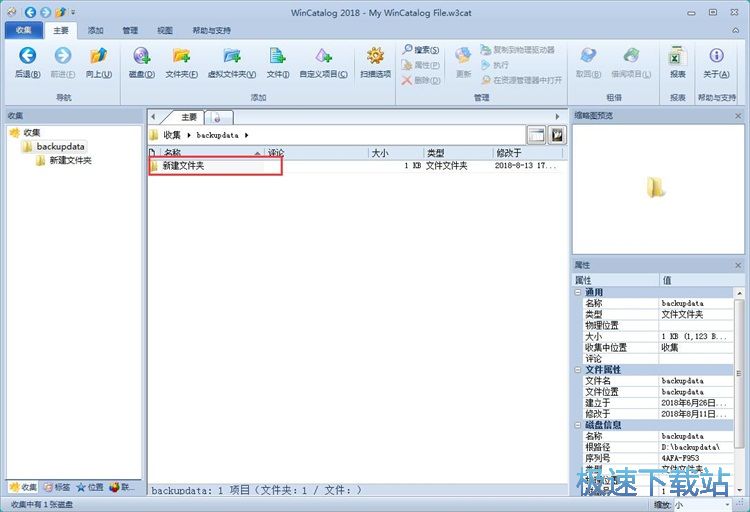Add a custom item with 自定义项目(C)

tap(323, 63)
